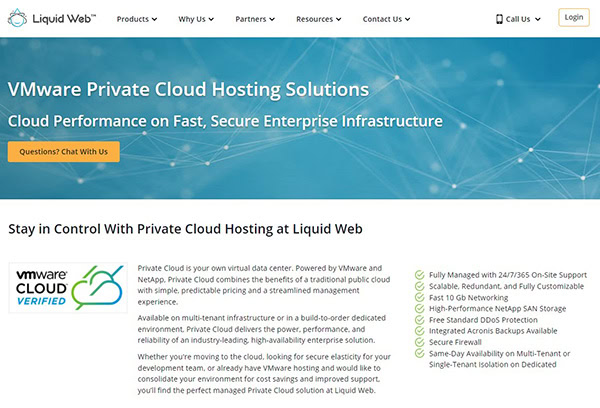Click checkmark beside High-Performance NetApp SAN Storage
Image resolution: width=600 pixels, height=408 pixels.
pos(419,310)
